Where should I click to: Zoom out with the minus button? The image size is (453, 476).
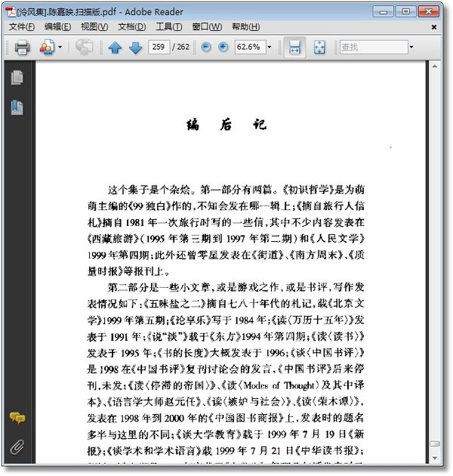tap(206, 47)
